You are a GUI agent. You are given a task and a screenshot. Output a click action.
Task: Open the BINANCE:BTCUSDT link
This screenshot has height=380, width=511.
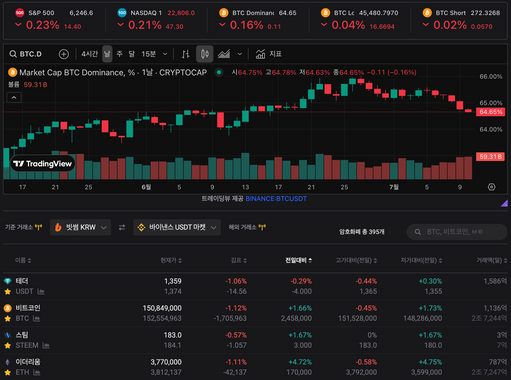(276, 199)
